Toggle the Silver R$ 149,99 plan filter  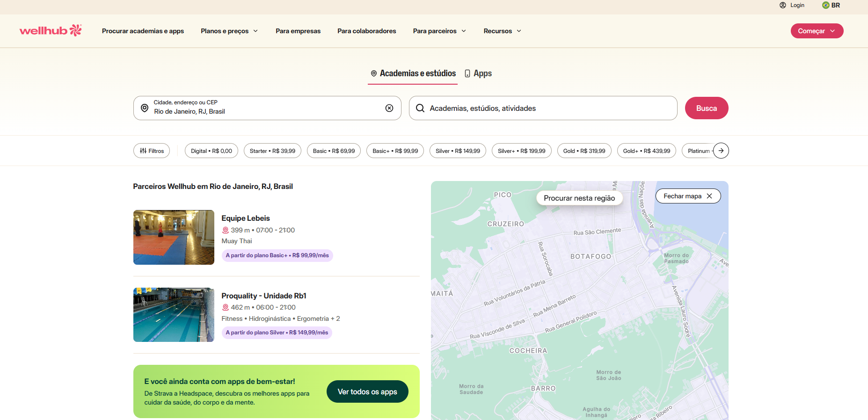(458, 151)
